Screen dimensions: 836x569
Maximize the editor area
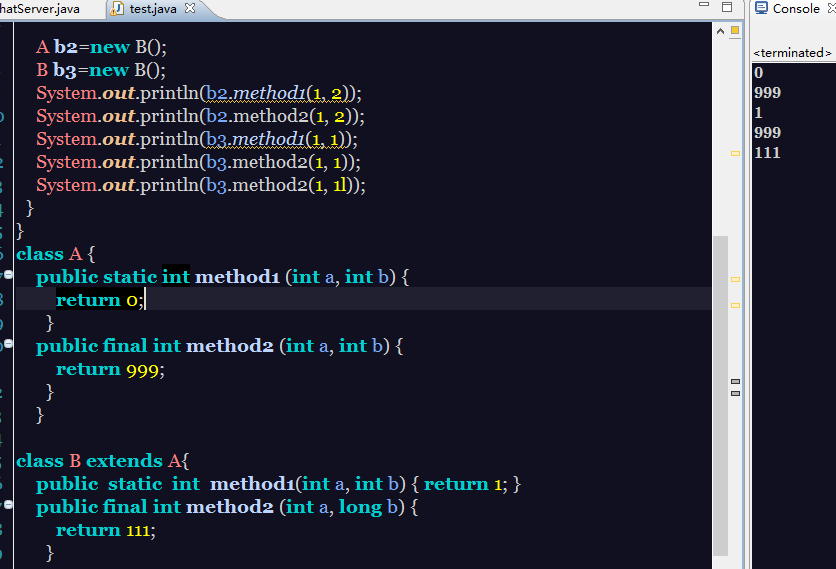pos(727,9)
